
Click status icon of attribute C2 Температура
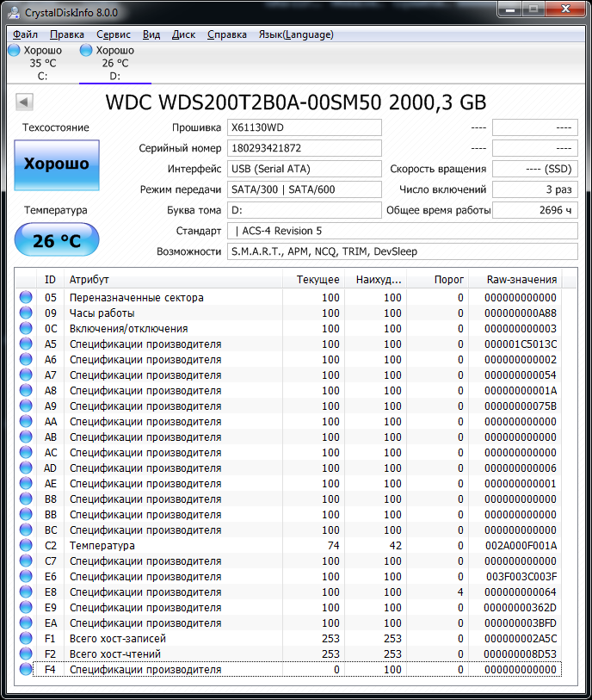[26, 545]
